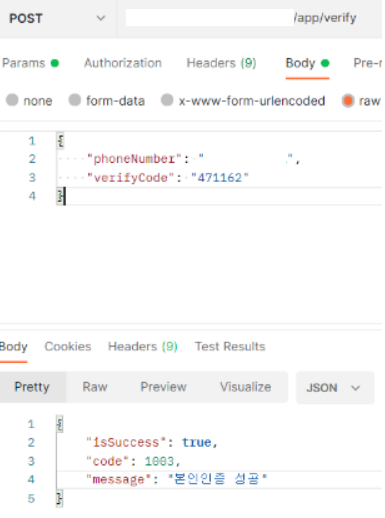This screenshot has height=518, width=385.
Task: Open the Test Results tab
Action: tap(230, 347)
